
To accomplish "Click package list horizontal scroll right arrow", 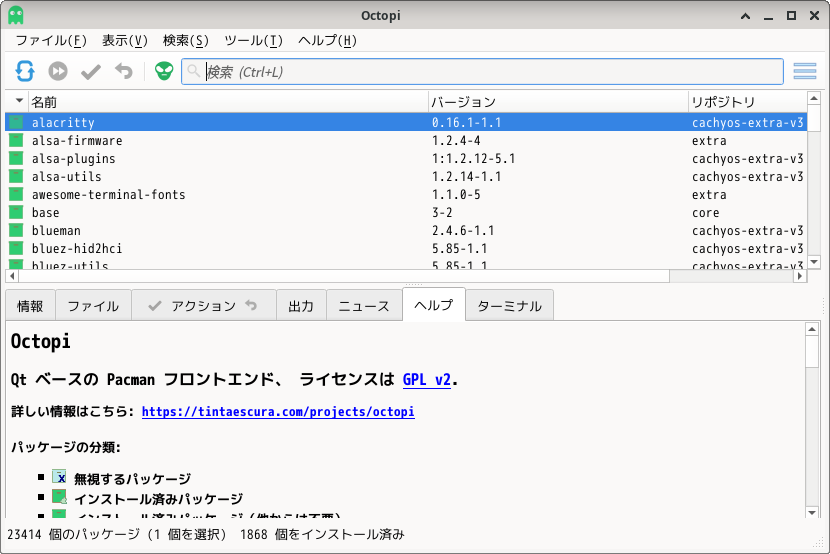I will click(x=800, y=276).
